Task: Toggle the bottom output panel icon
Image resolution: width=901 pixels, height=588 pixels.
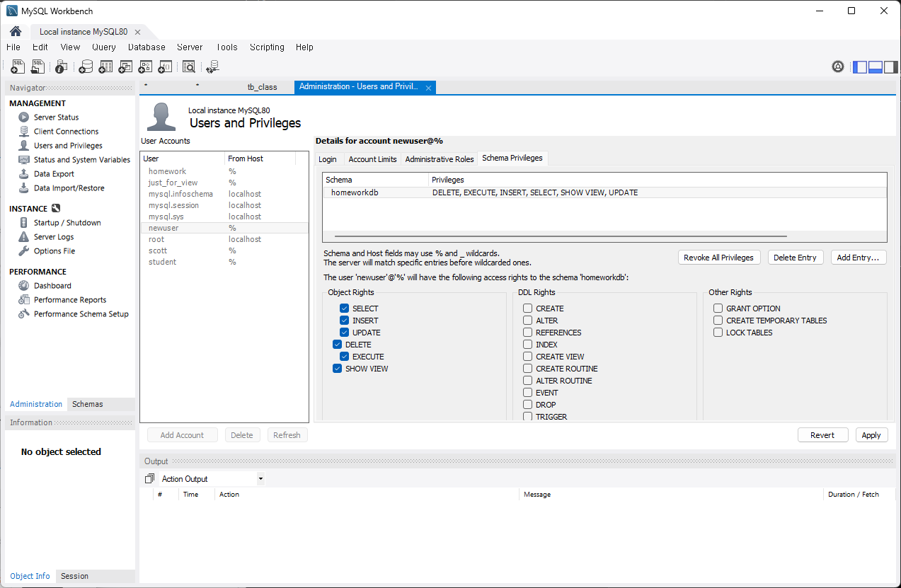Action: click(x=876, y=67)
